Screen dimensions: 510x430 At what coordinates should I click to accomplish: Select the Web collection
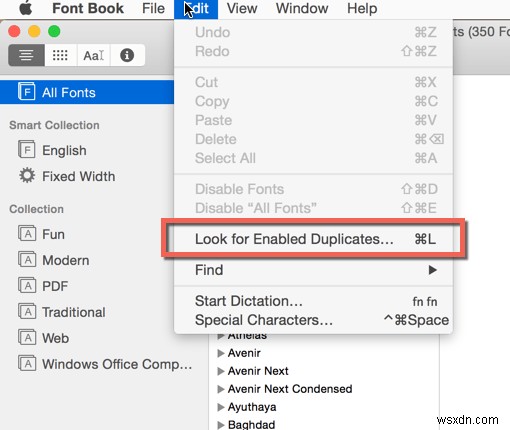(x=55, y=338)
